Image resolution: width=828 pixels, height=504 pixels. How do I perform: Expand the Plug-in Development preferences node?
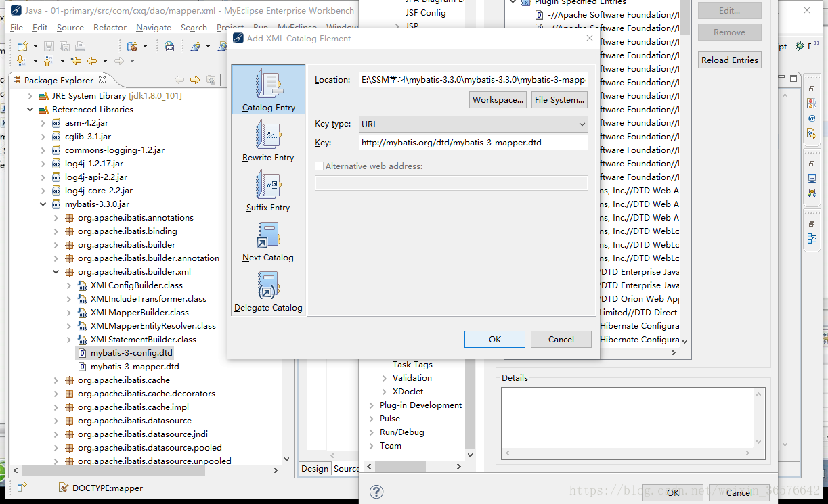coord(372,405)
